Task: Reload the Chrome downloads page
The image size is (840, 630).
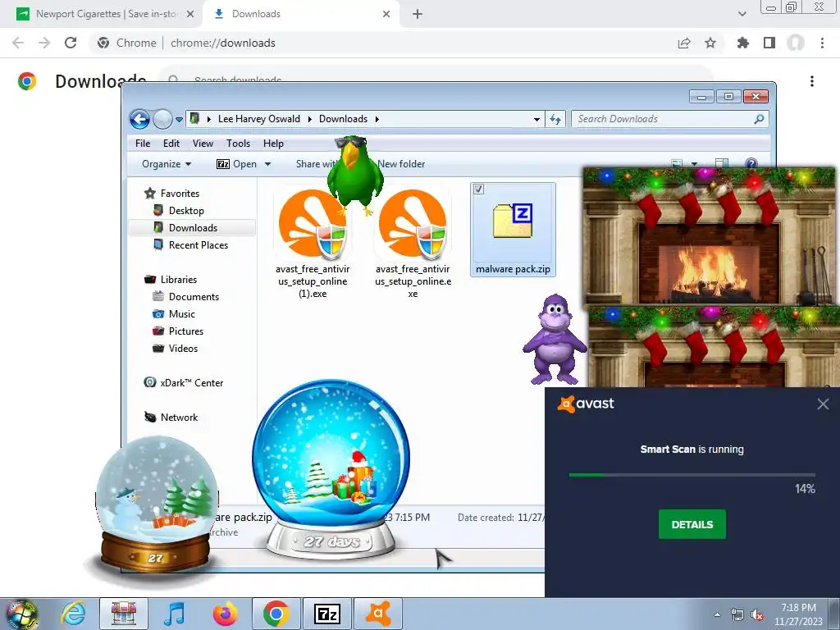Action: pyautogui.click(x=71, y=43)
